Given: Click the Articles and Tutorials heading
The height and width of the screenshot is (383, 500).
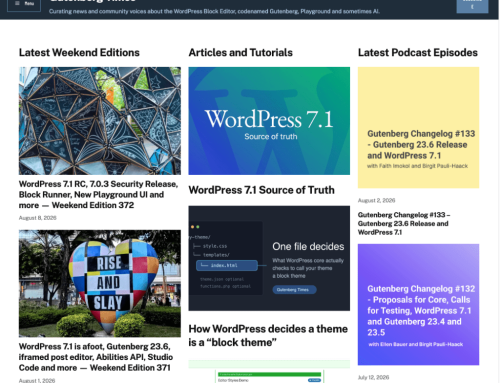Looking at the screenshot, I should point(240,53).
